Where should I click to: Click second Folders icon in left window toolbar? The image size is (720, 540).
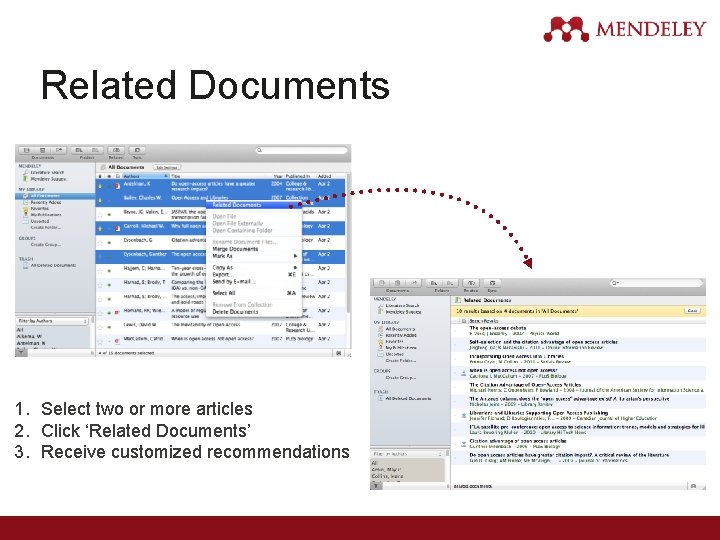point(95,150)
